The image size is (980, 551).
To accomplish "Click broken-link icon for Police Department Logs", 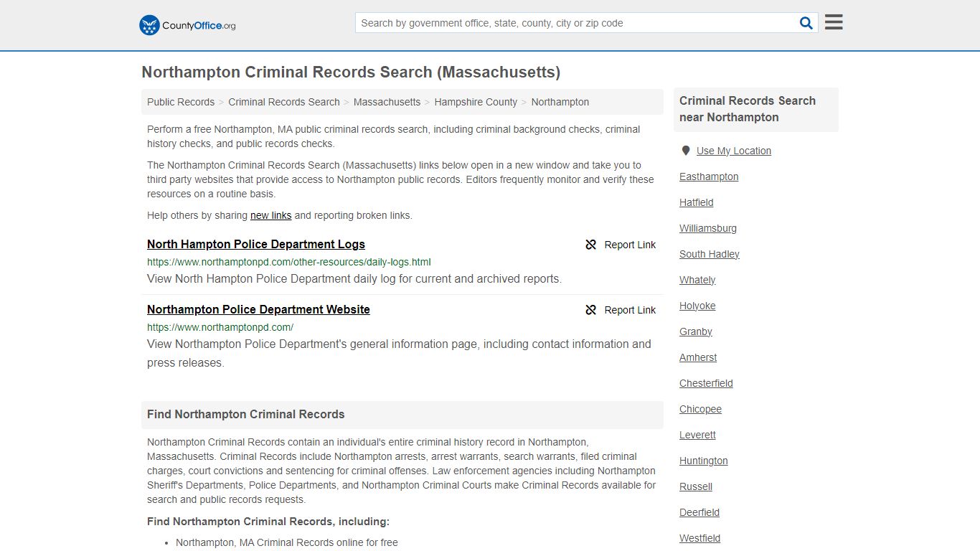I will (591, 245).
